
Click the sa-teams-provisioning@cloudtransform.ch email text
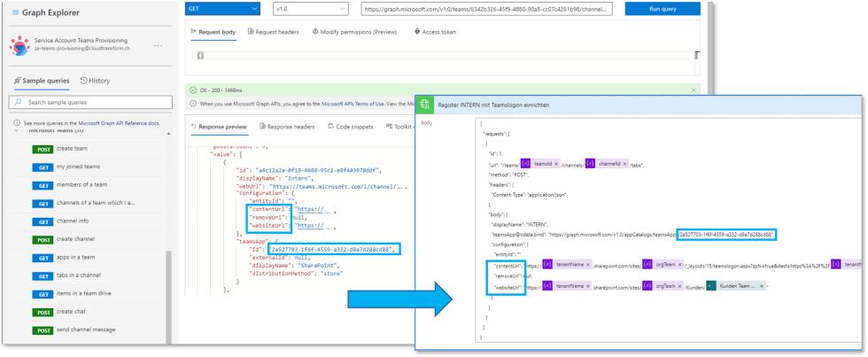81,49
